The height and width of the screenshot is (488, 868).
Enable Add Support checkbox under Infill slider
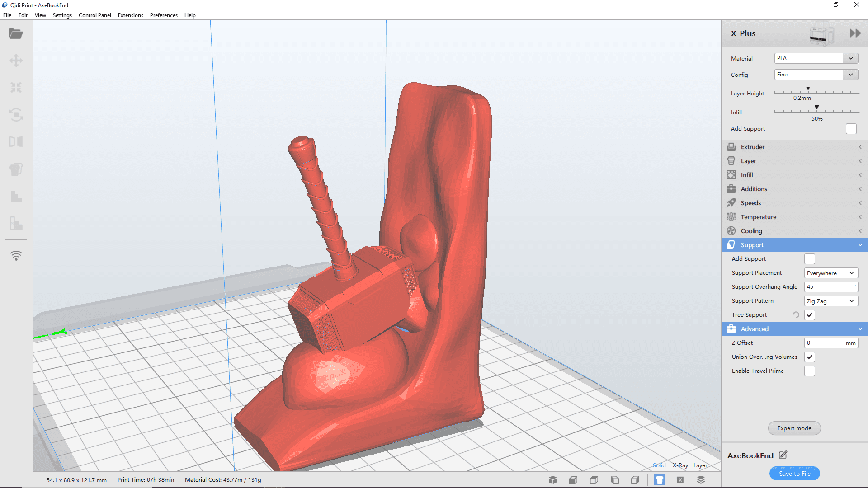tap(851, 129)
